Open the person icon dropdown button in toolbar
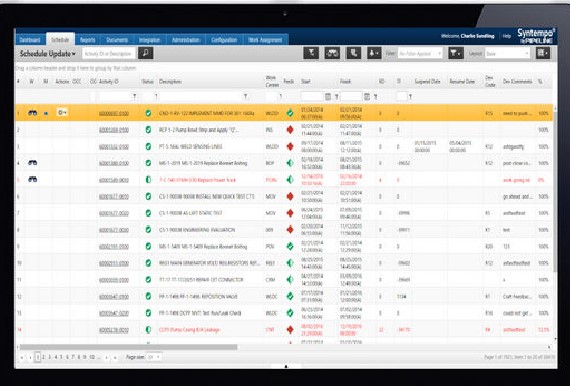This screenshot has height=386, width=570. click(374, 53)
